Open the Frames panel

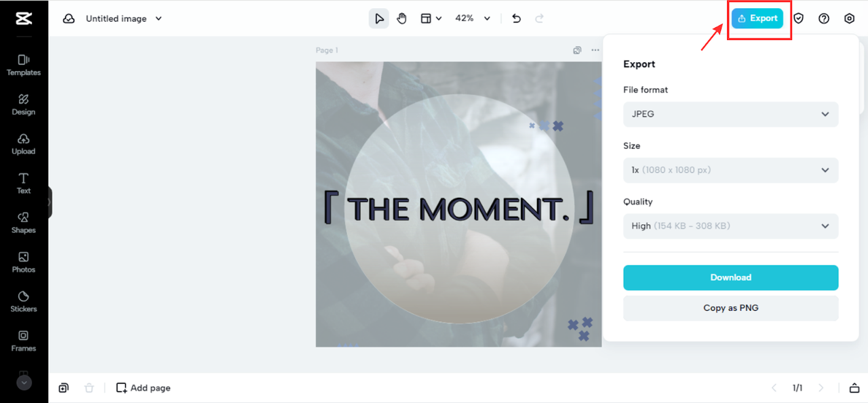(x=24, y=341)
